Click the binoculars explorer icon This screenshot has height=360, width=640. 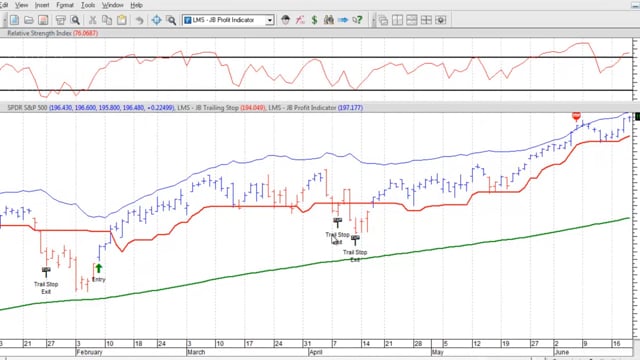tap(329, 20)
